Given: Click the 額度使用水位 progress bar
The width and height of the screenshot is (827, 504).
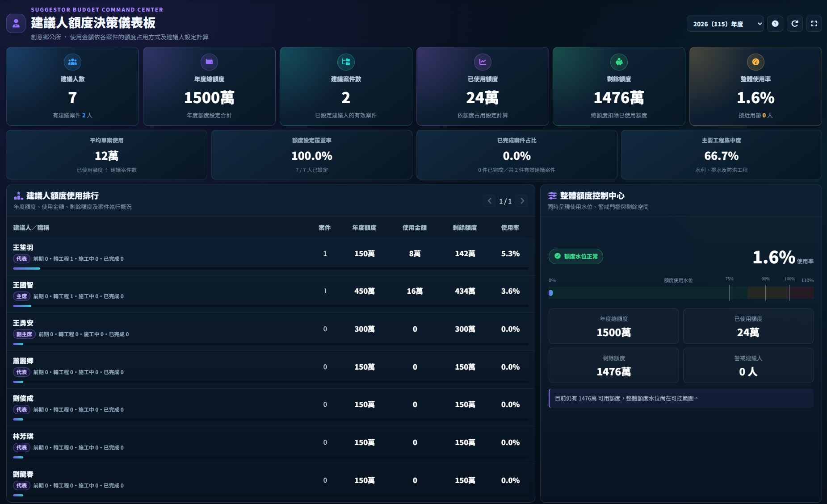Looking at the screenshot, I should pyautogui.click(x=681, y=293).
